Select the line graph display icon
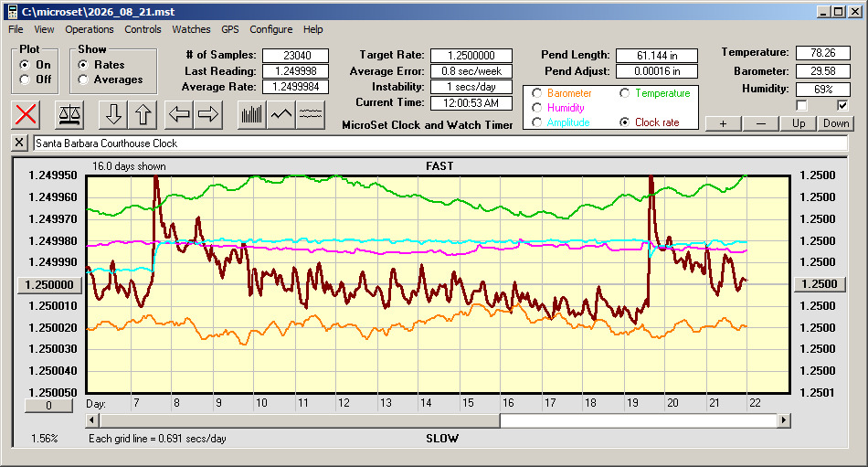 (x=281, y=114)
